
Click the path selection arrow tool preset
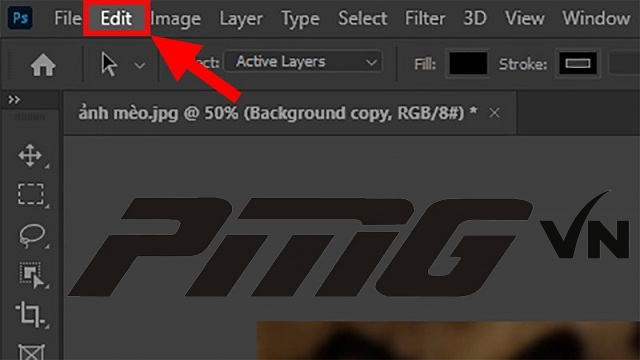109,64
